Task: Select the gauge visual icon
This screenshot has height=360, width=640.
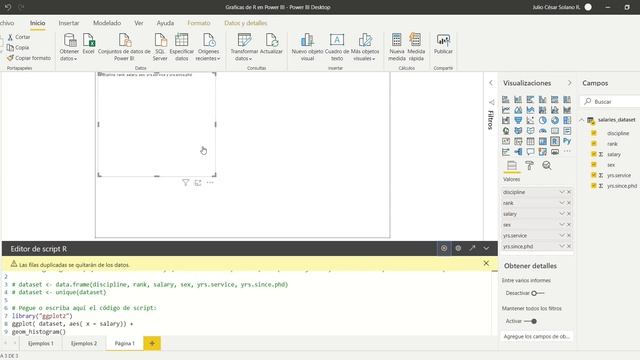Action: (542, 131)
